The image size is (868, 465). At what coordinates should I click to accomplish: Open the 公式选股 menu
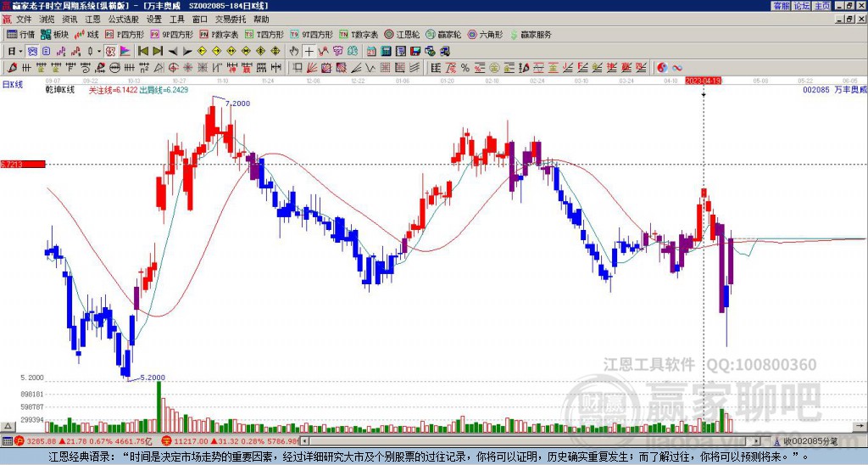coord(123,20)
